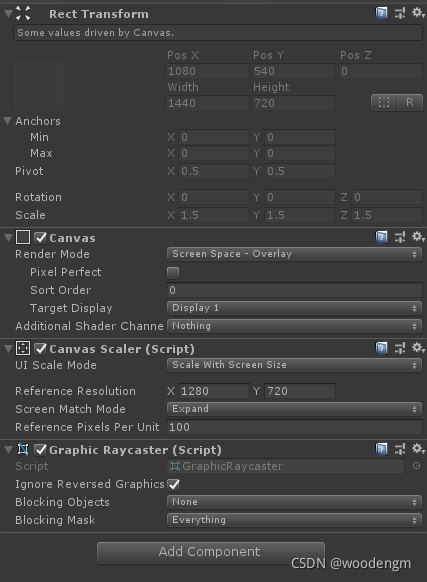Click the Graphic Raycaster script icon
This screenshot has width=427, height=582.
point(23,449)
